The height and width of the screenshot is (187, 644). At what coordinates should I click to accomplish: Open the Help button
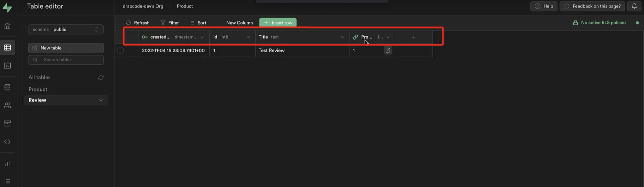tap(544, 6)
